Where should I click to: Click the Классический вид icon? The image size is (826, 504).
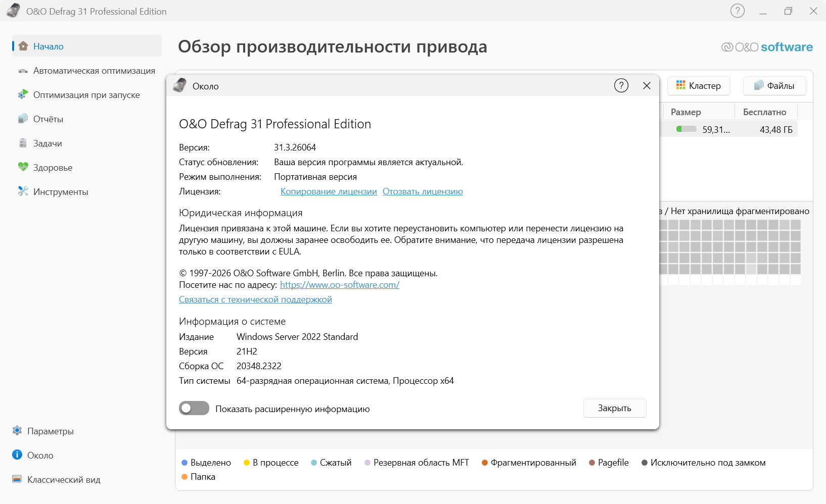click(17, 479)
